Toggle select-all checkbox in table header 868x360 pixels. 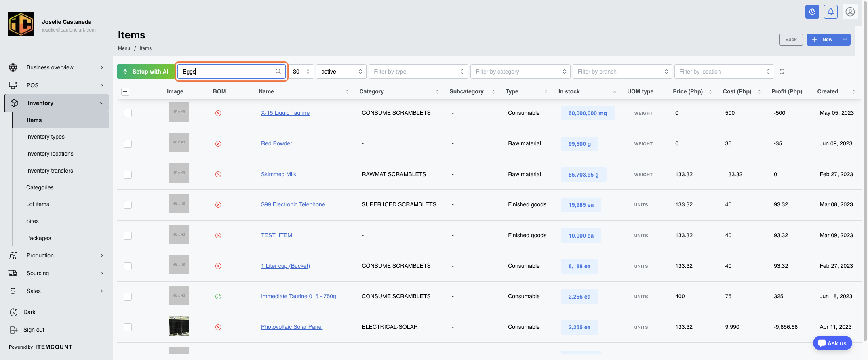(x=125, y=92)
